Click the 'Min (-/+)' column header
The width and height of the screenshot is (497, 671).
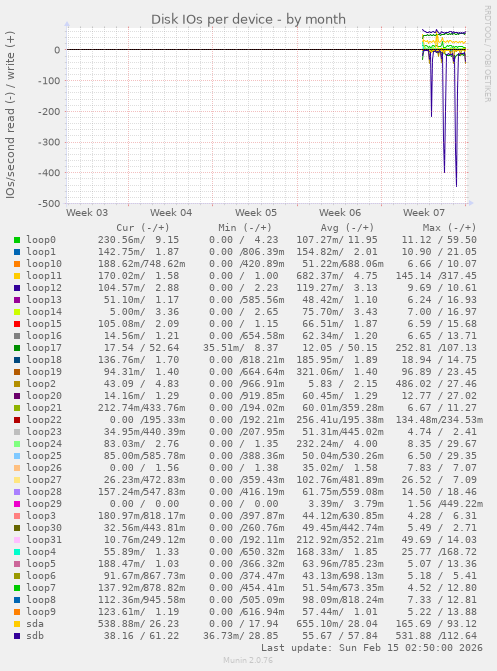pos(245,228)
